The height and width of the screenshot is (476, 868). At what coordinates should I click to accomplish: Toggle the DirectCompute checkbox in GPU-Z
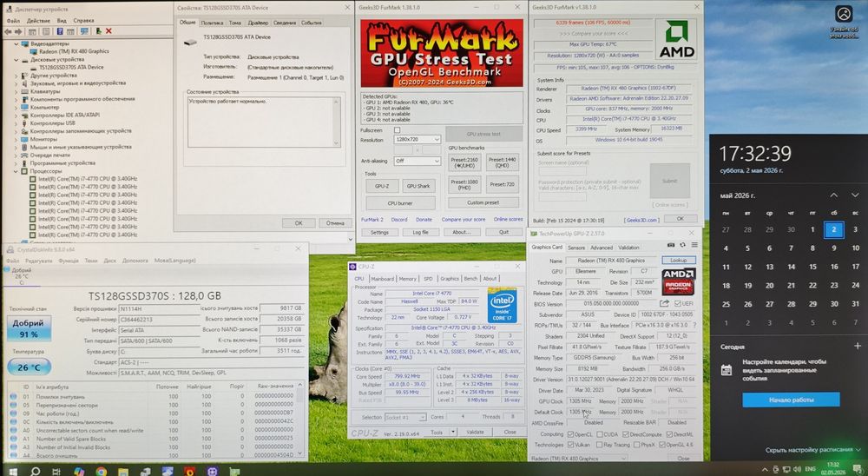[x=626, y=434]
